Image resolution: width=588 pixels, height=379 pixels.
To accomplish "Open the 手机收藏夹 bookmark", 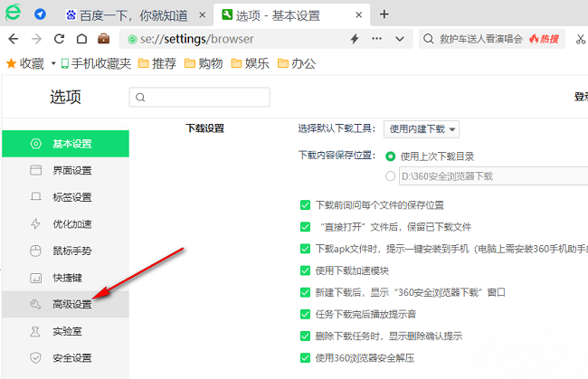I will click(96, 63).
